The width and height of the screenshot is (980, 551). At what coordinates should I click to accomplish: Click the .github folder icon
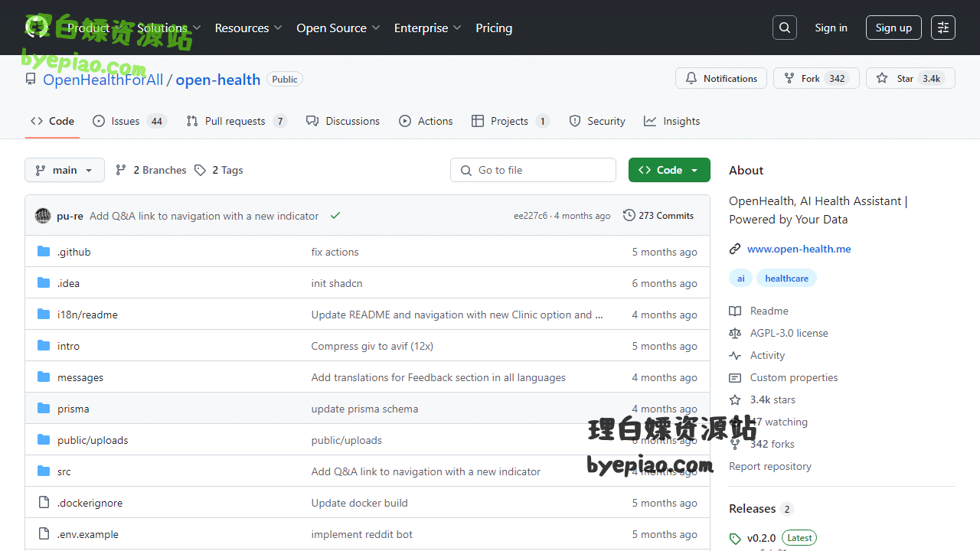click(x=44, y=252)
